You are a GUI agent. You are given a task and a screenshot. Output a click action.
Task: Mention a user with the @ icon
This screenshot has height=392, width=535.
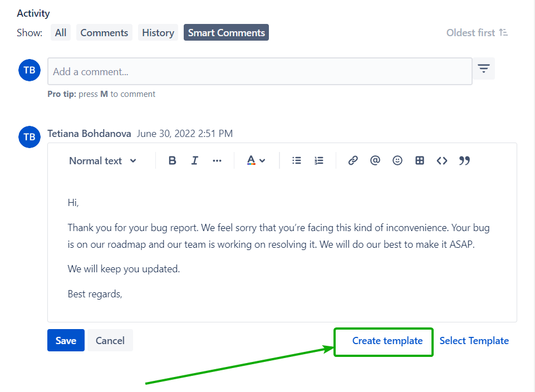(375, 160)
